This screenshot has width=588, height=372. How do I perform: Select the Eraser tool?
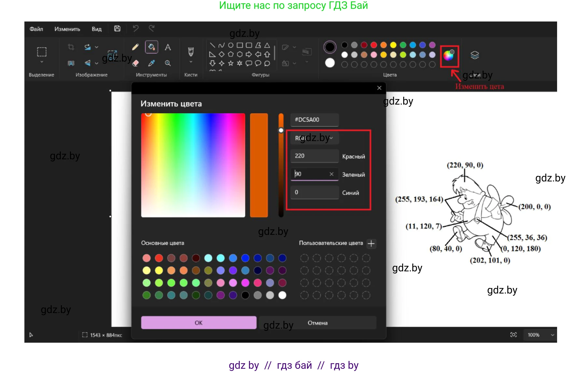[135, 63]
